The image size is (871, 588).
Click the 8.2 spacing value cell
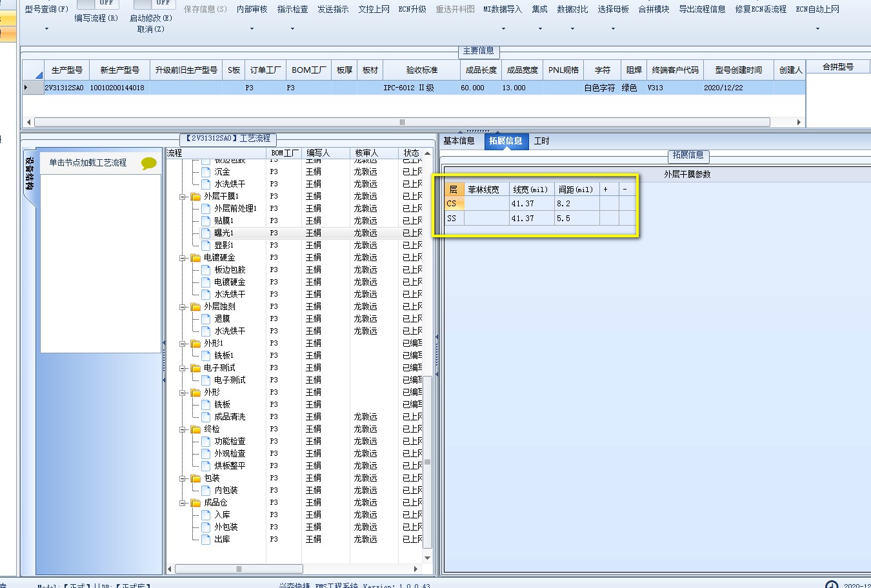(577, 203)
